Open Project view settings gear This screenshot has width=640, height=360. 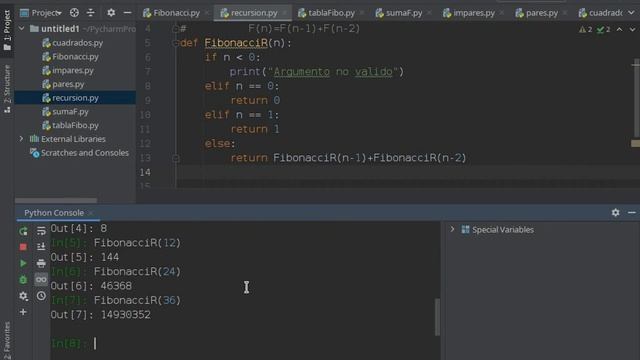tap(111, 13)
